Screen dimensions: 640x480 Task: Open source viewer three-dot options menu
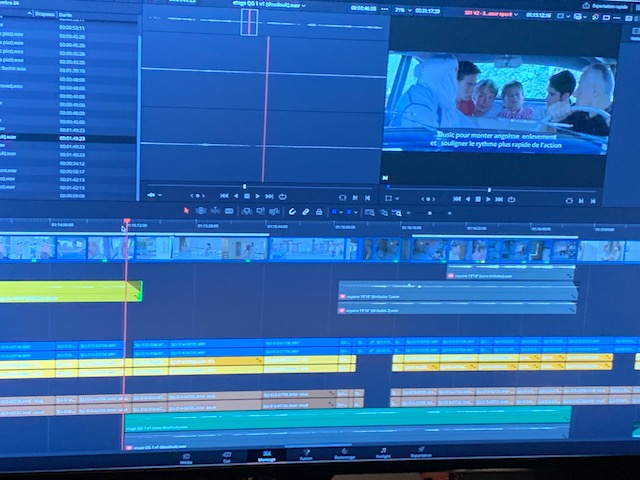coord(384,9)
